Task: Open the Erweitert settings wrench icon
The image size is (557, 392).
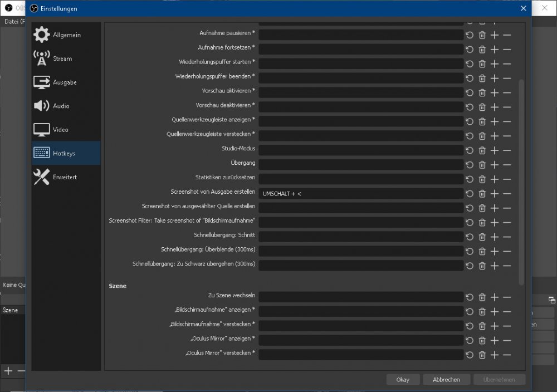Action: click(x=42, y=177)
